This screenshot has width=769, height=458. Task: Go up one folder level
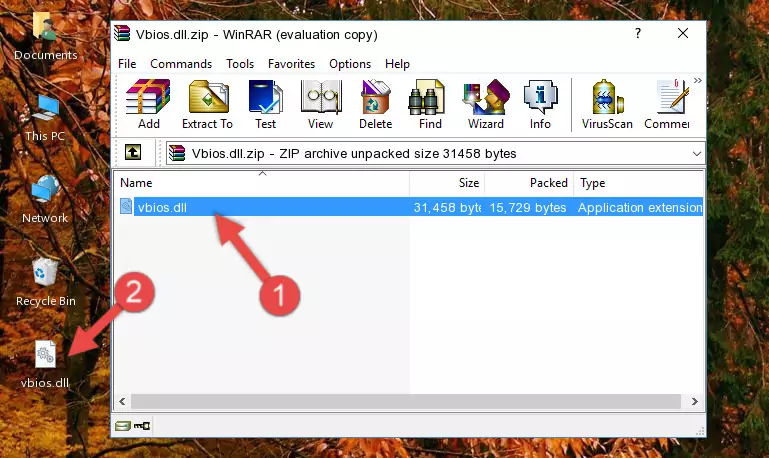(x=133, y=153)
